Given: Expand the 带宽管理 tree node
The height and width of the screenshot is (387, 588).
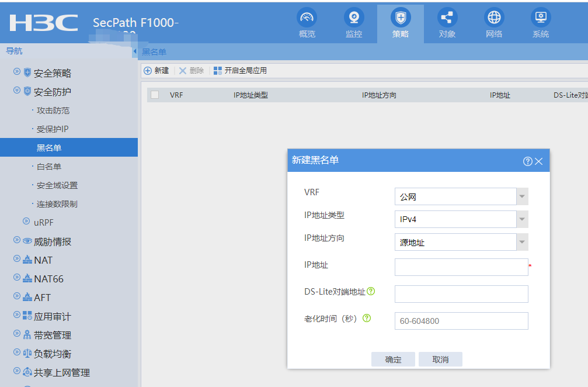Looking at the screenshot, I should (17, 333).
